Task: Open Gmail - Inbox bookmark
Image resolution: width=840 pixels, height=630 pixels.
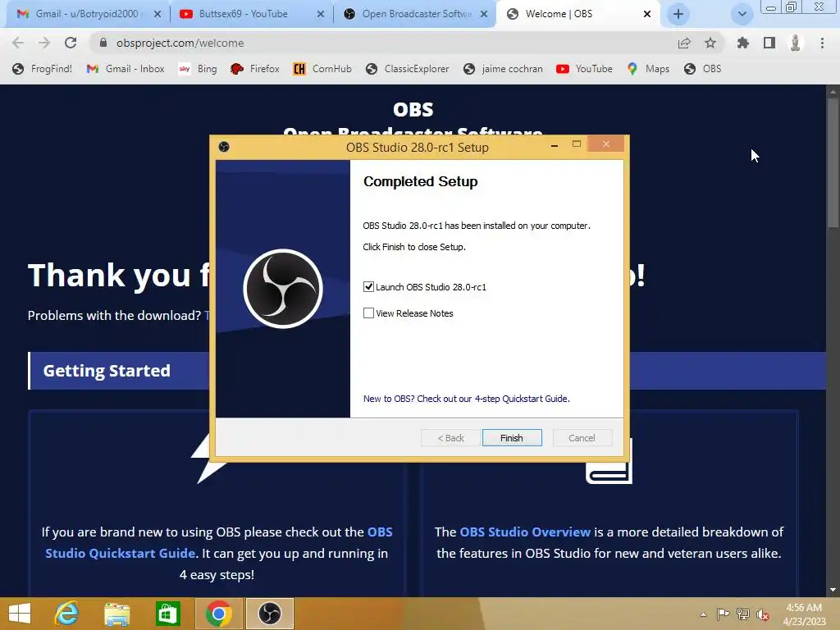Action: pos(126,69)
